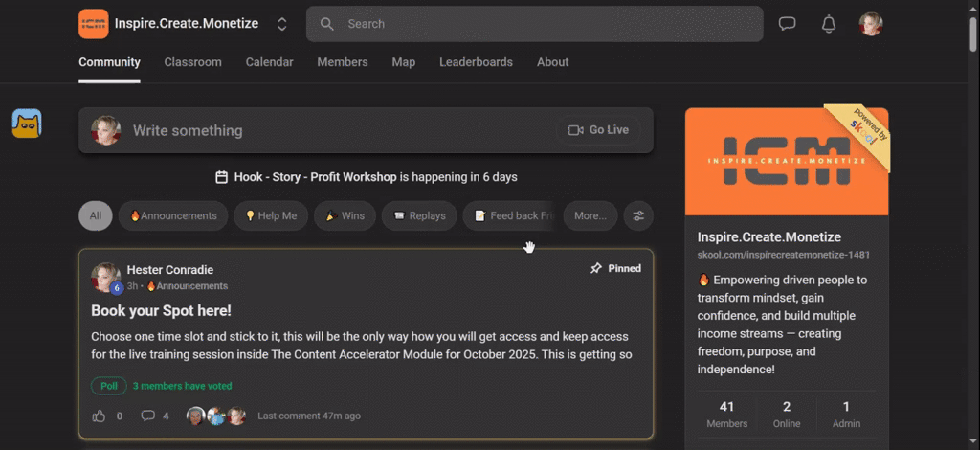Click the Poll badge
980x450 pixels.
pos(109,386)
